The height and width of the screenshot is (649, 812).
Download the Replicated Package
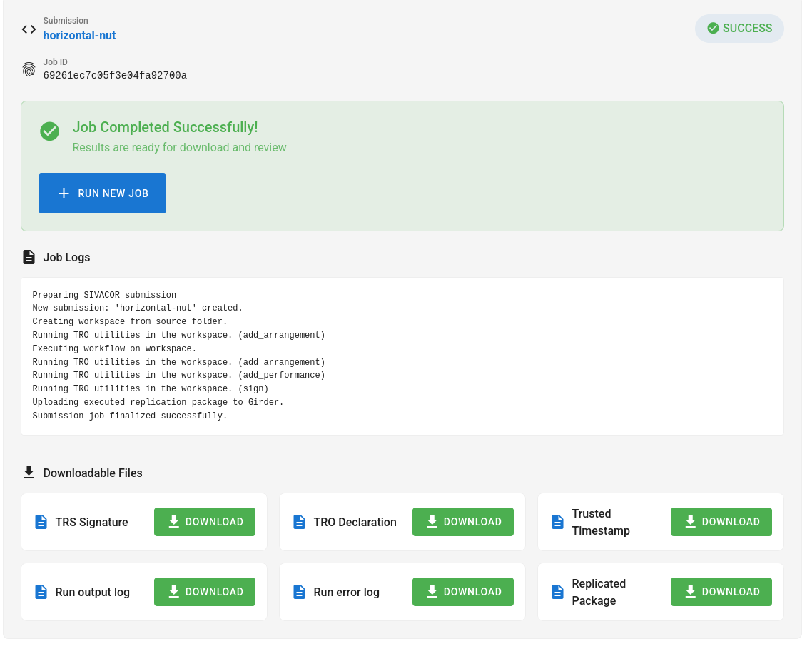(x=721, y=592)
